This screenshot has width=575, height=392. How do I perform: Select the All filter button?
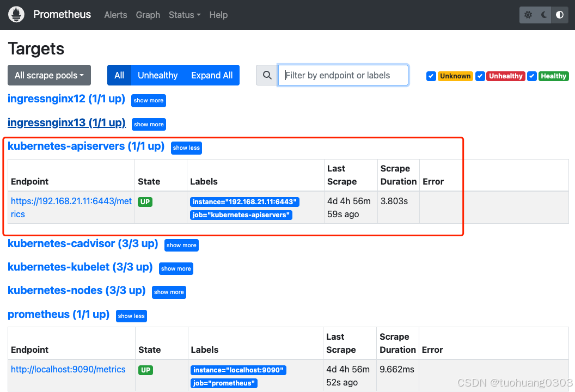tap(119, 75)
